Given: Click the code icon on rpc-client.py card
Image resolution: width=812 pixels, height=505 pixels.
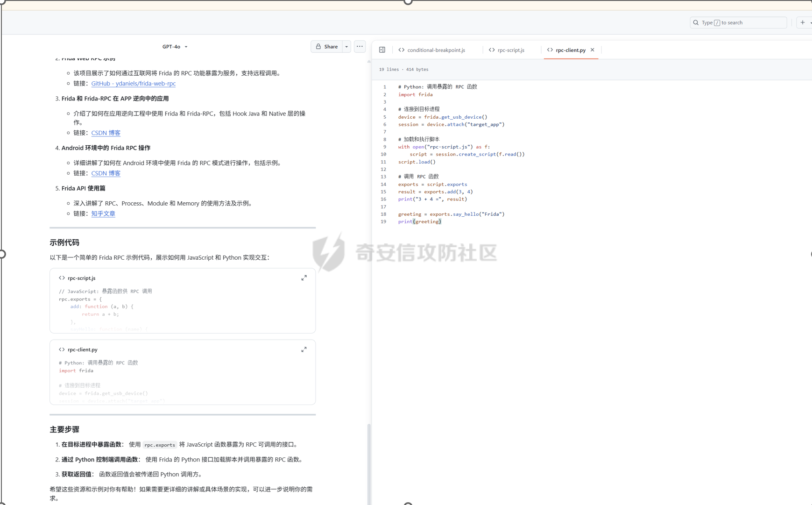Looking at the screenshot, I should click(x=62, y=349).
